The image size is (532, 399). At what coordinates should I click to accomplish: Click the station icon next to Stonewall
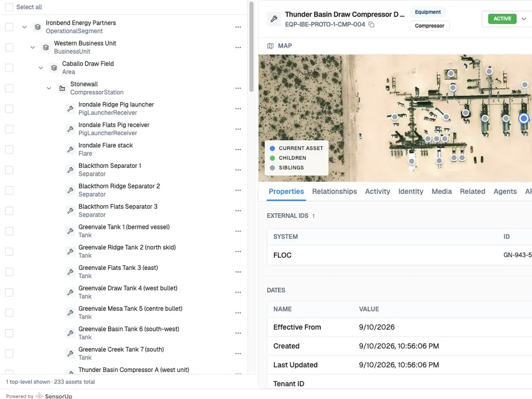62,88
